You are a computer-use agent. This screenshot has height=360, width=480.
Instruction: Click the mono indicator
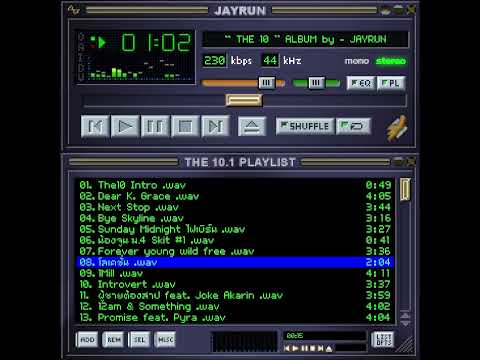(x=357, y=61)
